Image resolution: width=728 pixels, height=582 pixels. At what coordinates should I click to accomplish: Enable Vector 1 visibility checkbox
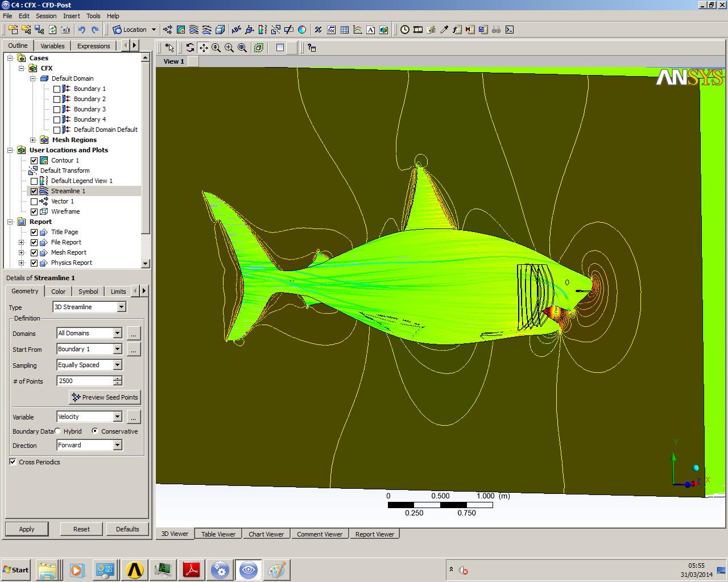click(x=34, y=201)
